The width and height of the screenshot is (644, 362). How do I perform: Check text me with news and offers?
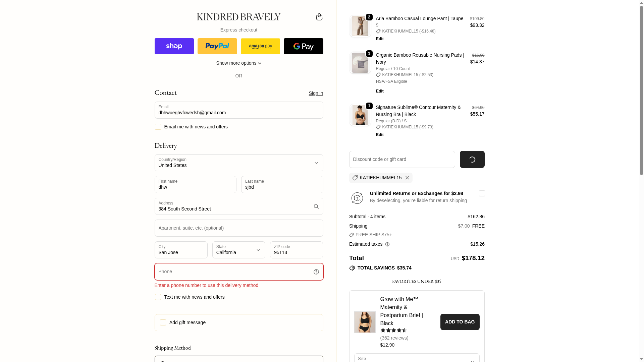[x=158, y=297]
